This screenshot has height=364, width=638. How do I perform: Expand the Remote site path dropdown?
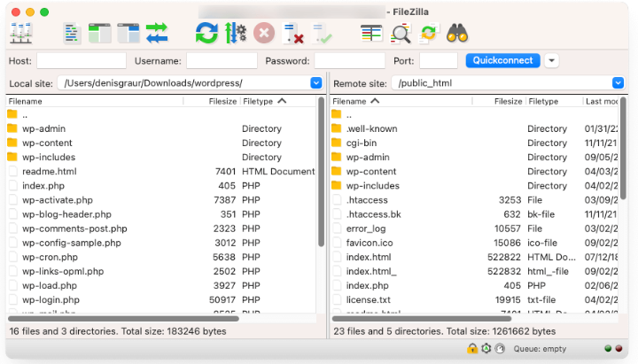pyautogui.click(x=618, y=83)
